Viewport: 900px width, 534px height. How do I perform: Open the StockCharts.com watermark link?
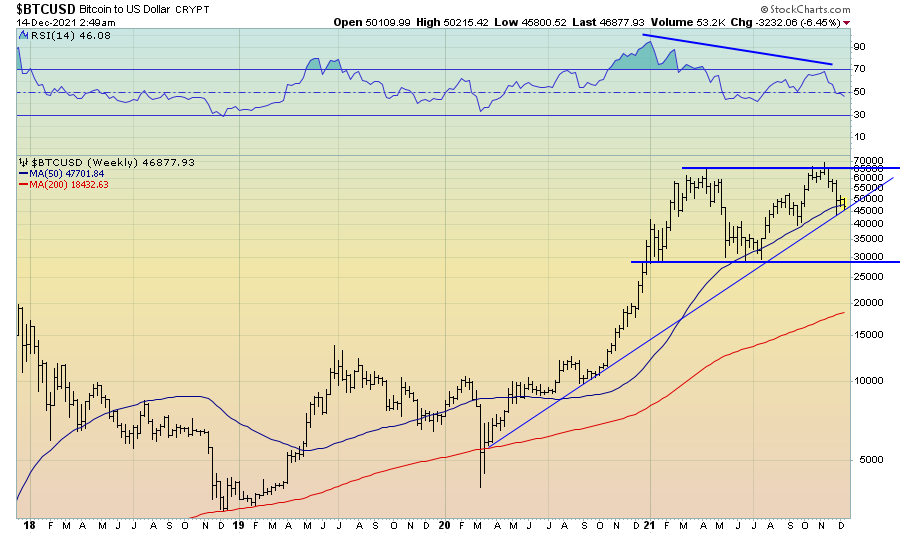(x=852, y=8)
